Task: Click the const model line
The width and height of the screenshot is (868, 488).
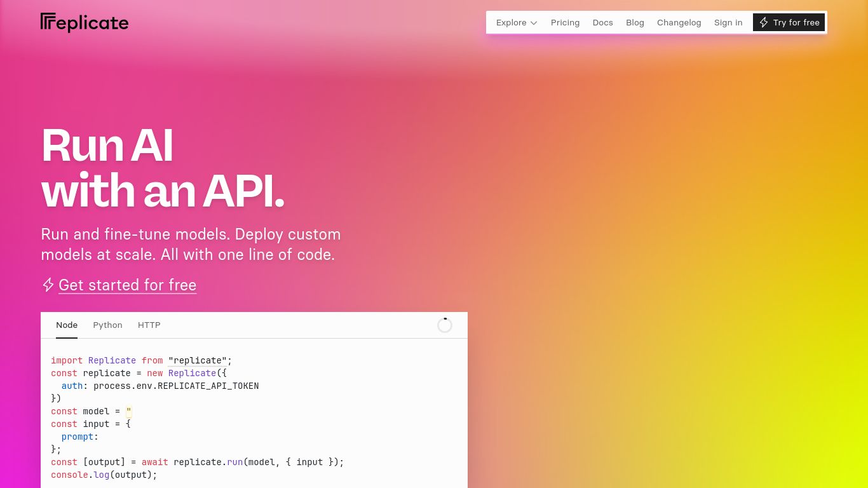Action: click(x=91, y=411)
